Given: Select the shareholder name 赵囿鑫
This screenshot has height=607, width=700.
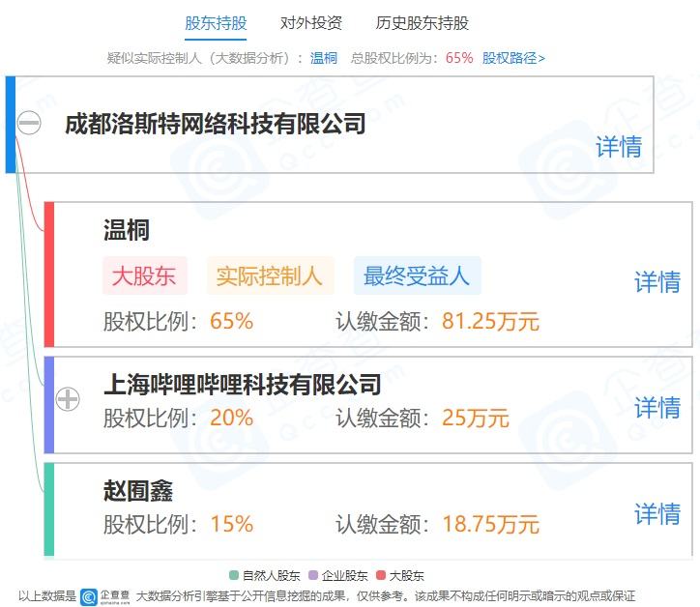Looking at the screenshot, I should pyautogui.click(x=138, y=491).
